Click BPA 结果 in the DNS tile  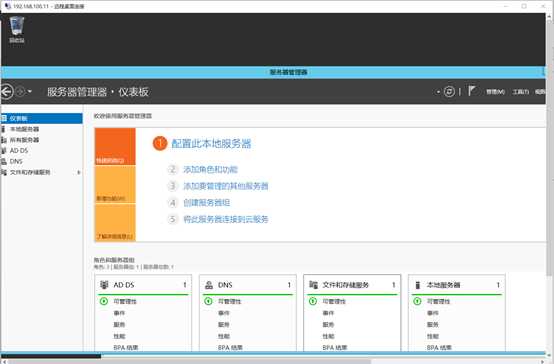point(230,347)
